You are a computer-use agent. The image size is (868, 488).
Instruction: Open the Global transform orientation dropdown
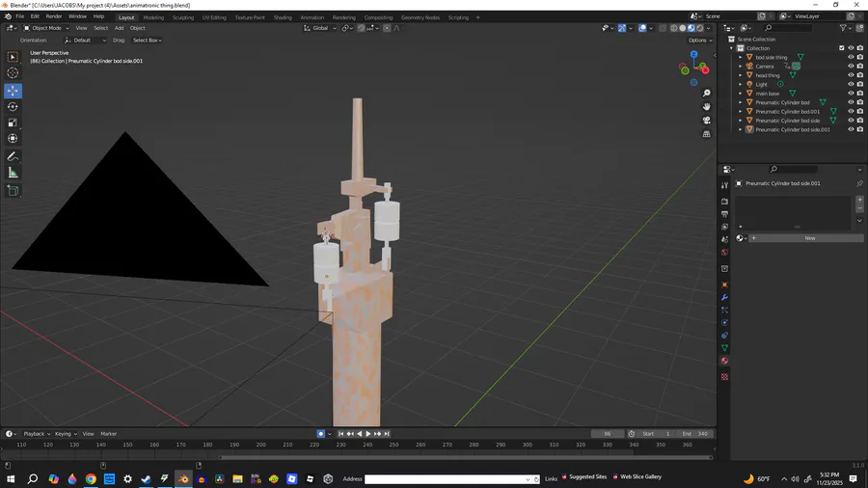[320, 28]
